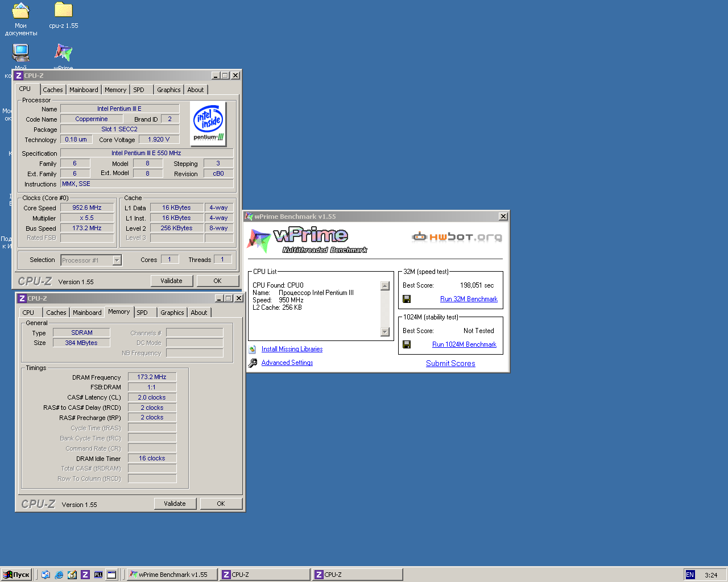Open Advanced Settings link
The width and height of the screenshot is (728, 582).
coord(287,363)
